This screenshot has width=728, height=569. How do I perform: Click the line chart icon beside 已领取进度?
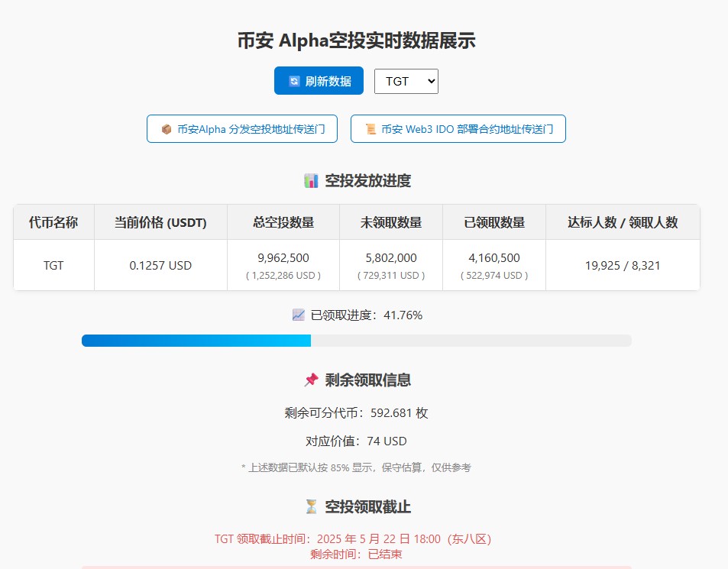(x=299, y=315)
